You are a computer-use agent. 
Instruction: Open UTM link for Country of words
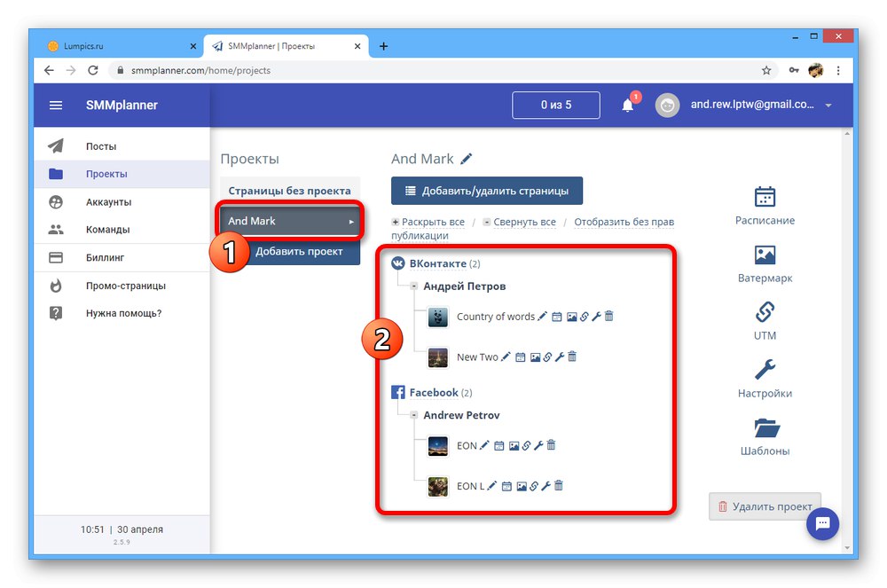pyautogui.click(x=584, y=317)
